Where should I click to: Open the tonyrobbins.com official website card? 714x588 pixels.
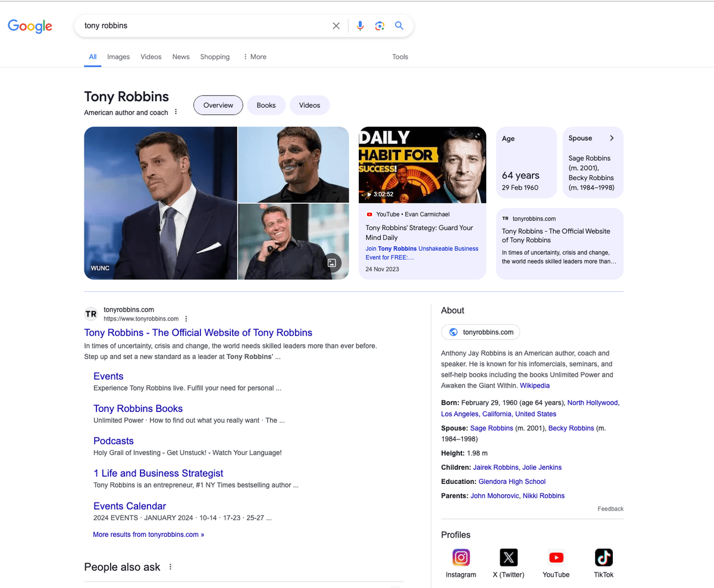click(560, 244)
